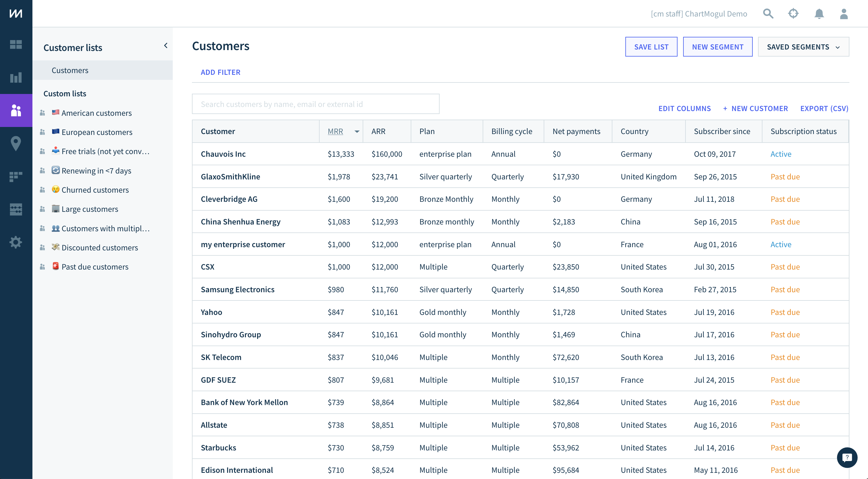Open the Sinohydro Group customer
The width and height of the screenshot is (868, 479).
[x=231, y=334]
